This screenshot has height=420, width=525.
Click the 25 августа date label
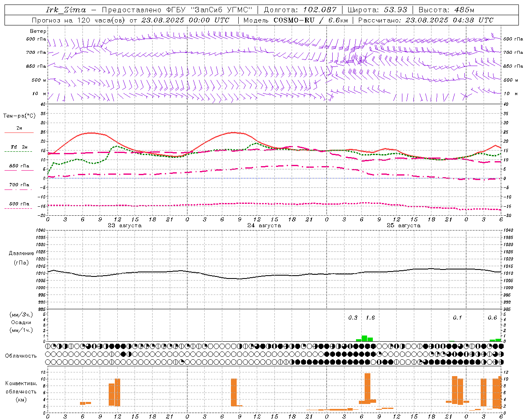click(x=404, y=226)
